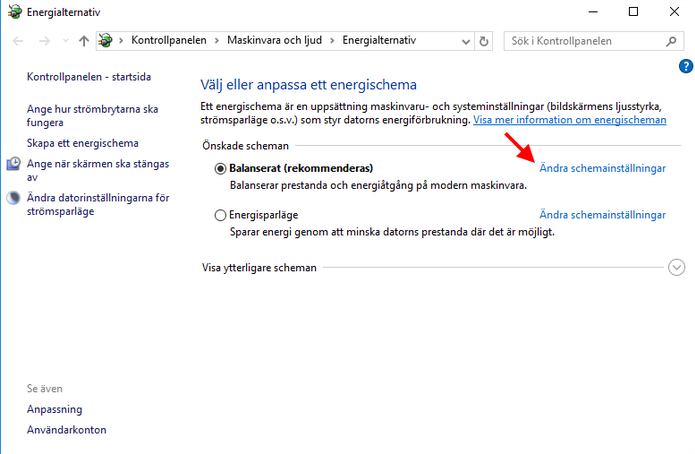The width and height of the screenshot is (695, 454).
Task: Click moon icon beside strömsparläge link
Action: click(13, 198)
